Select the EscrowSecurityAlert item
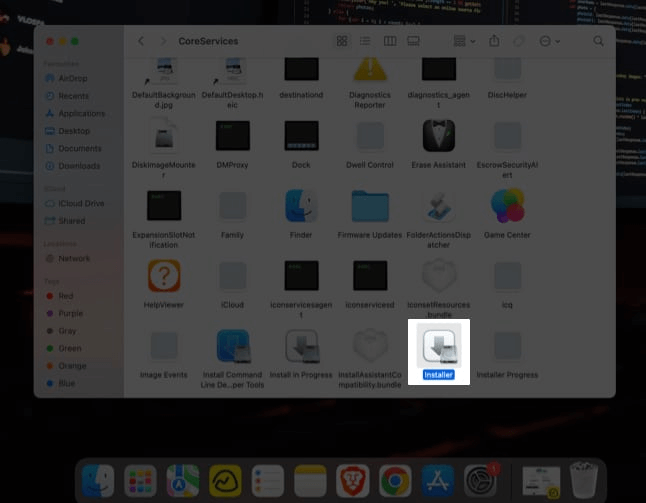 pyautogui.click(x=508, y=136)
